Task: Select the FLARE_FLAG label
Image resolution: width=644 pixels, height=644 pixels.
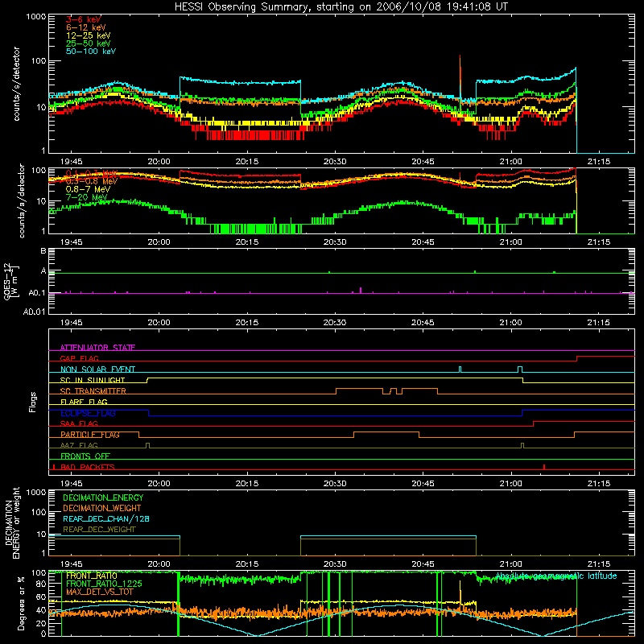Action: 84,402
